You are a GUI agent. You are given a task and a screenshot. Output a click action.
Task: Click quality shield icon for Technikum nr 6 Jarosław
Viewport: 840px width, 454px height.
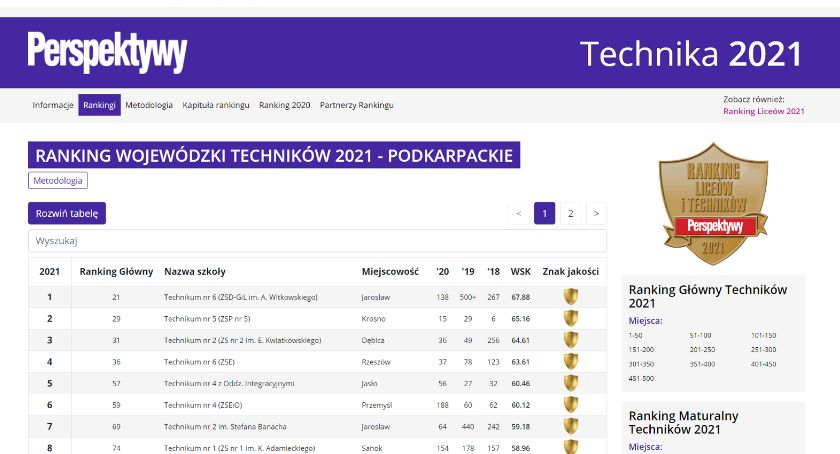tap(571, 297)
